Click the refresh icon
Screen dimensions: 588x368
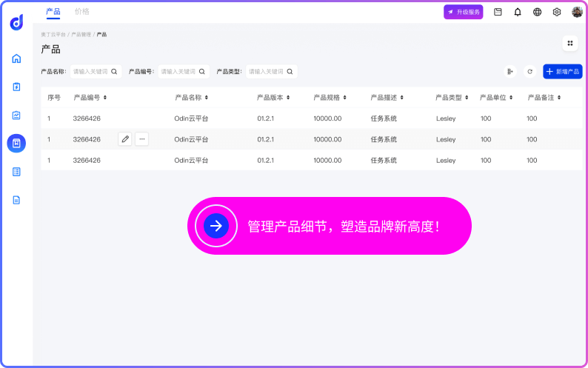tap(530, 72)
